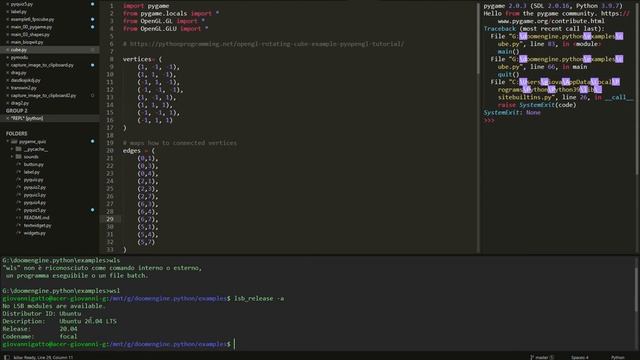Viewport: 640px width, 360px height.
Task: Click the >>> REPL prompt
Action: coord(489,120)
